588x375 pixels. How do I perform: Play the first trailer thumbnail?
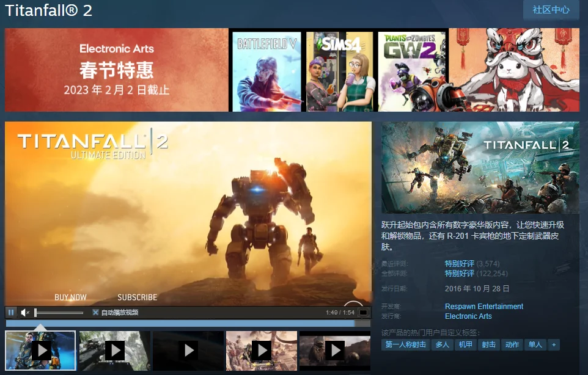[41, 350]
